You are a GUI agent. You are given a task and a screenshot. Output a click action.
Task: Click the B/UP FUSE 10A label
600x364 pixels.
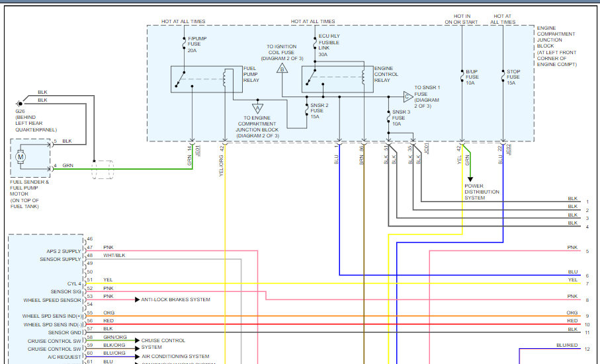click(472, 77)
